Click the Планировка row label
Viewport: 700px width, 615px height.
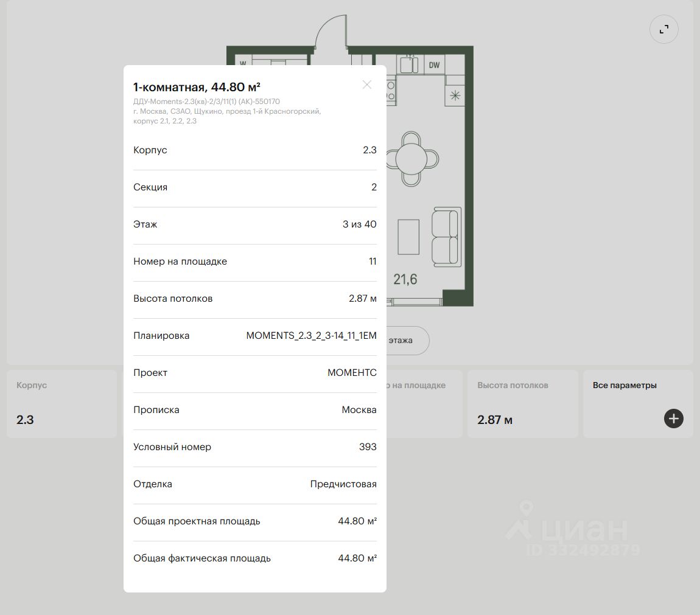[161, 335]
